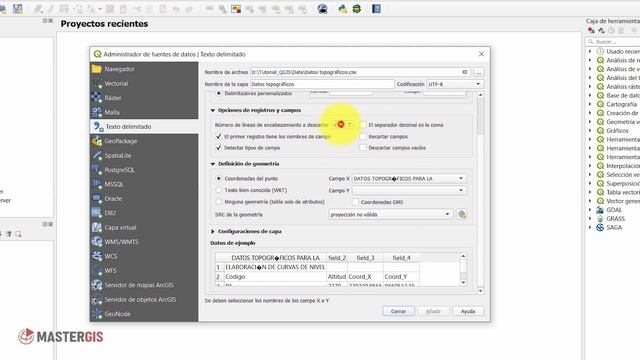Click the Servidor de mapas ArcGIS icon
Screen dimensions: 640x360
coord(97,285)
